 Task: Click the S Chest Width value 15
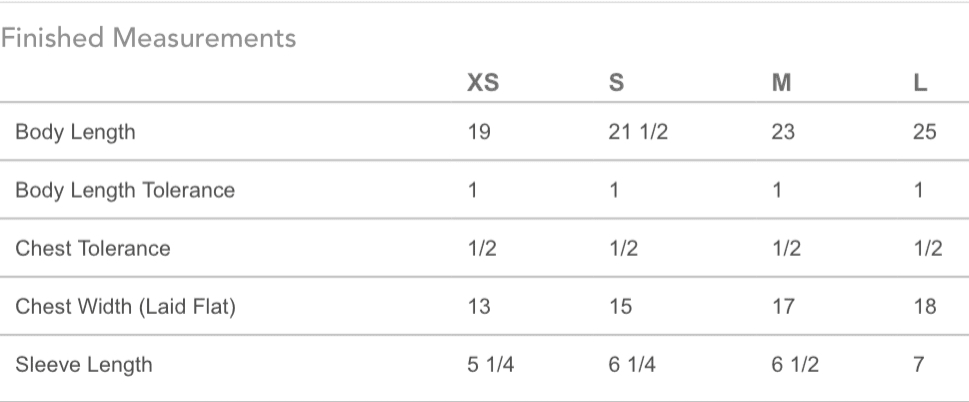coord(620,306)
